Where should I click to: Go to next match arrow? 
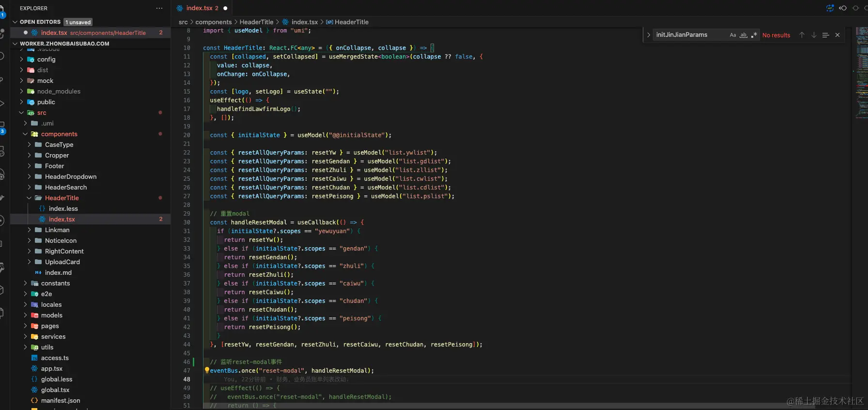814,35
